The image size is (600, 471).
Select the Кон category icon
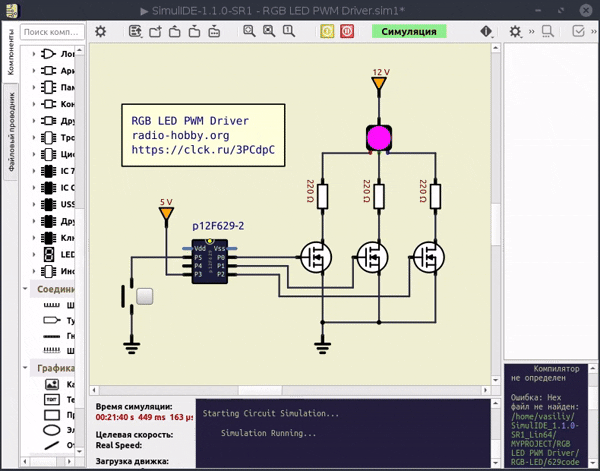[x=49, y=104]
